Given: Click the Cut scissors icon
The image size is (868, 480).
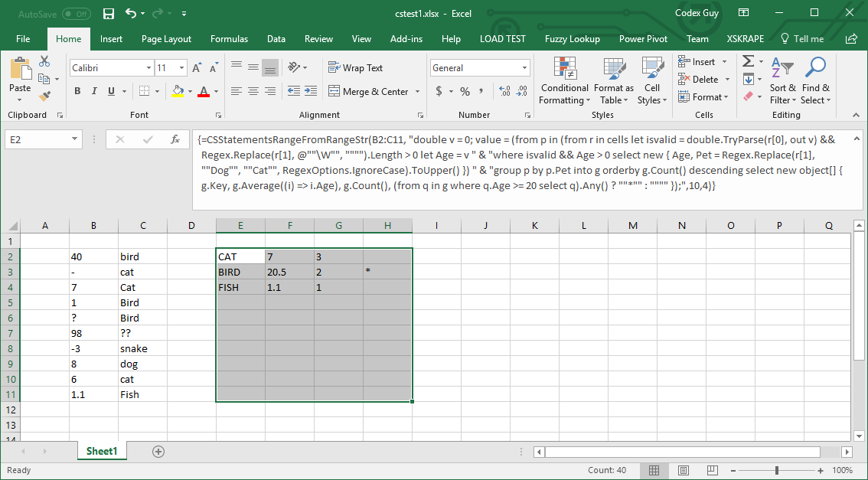Looking at the screenshot, I should [x=44, y=61].
